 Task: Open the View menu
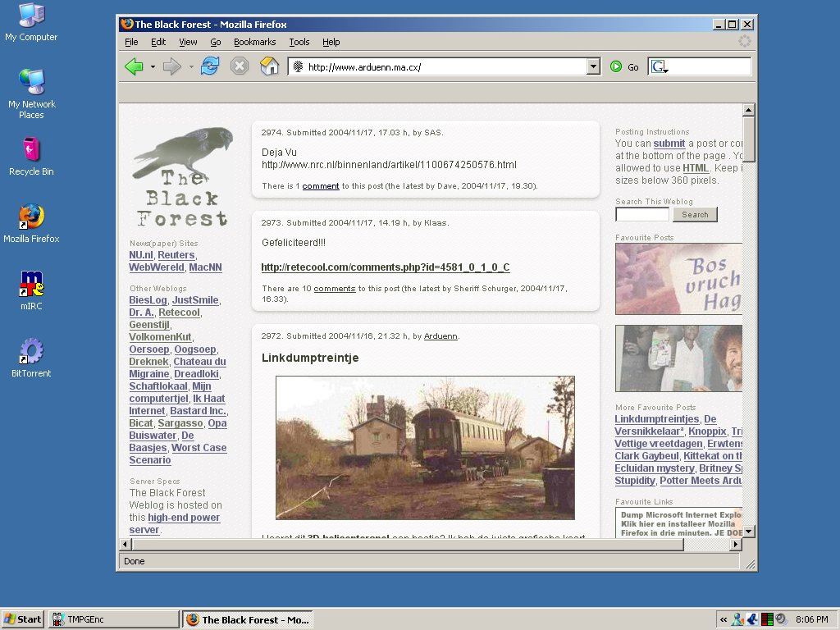188,42
